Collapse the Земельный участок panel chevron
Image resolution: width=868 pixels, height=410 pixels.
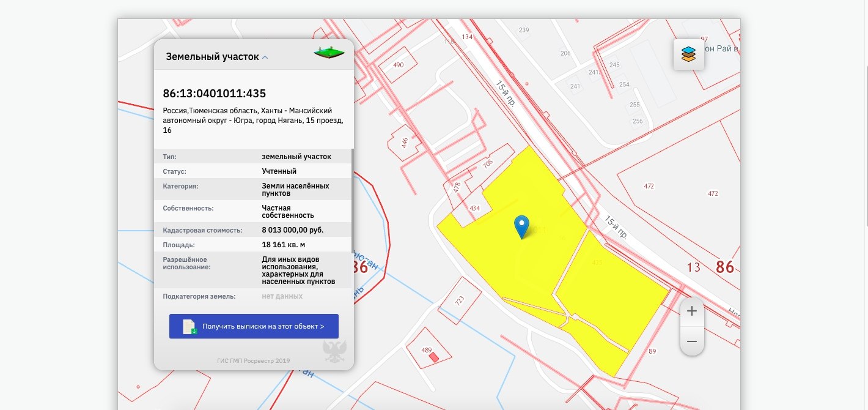265,58
